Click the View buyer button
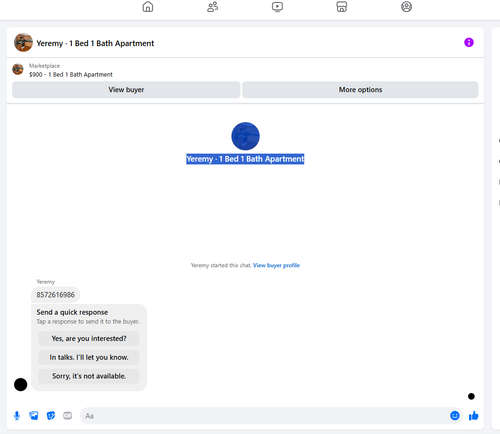 click(126, 90)
